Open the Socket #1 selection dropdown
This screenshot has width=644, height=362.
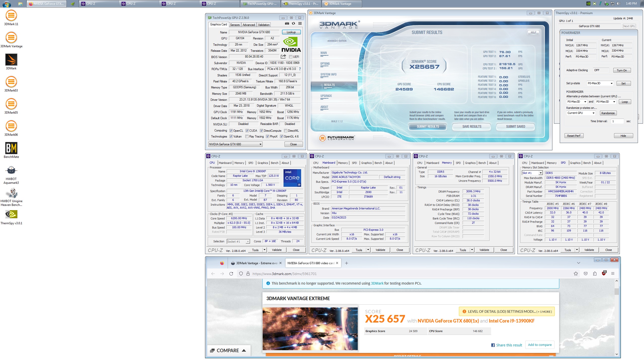point(238,242)
